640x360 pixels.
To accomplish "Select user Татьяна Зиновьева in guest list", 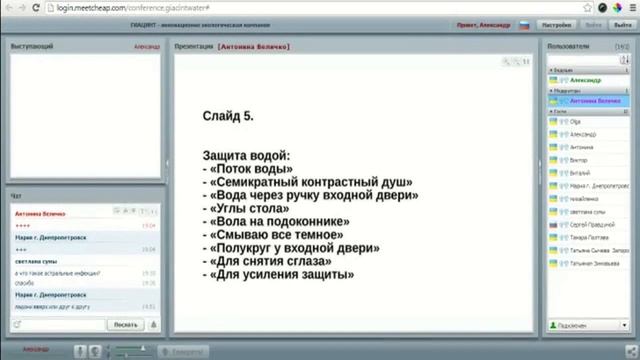I will pos(588,264).
